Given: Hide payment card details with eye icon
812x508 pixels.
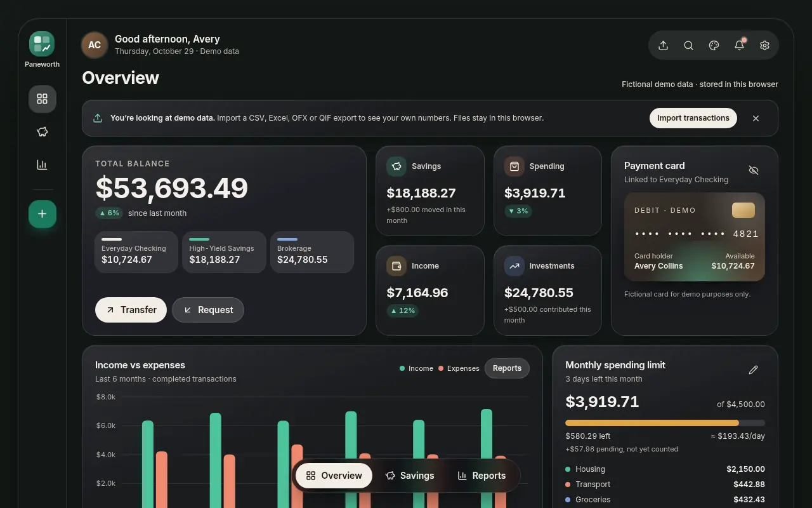Looking at the screenshot, I should pos(754,170).
